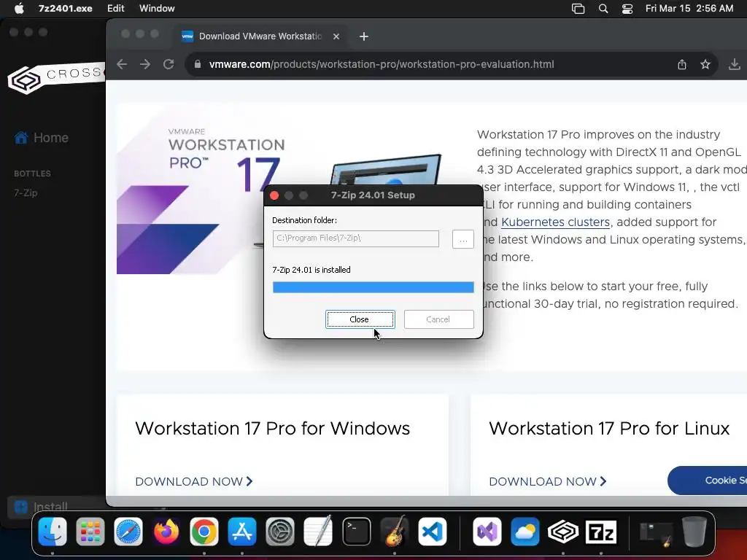Open System Settings from the Dock
Screen dimensions: 747x560
280,532
